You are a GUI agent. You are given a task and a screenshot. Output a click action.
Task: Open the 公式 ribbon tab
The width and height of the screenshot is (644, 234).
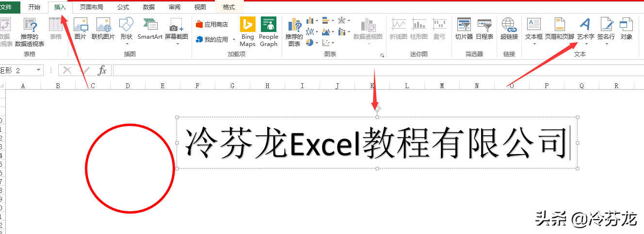pyautogui.click(x=123, y=7)
